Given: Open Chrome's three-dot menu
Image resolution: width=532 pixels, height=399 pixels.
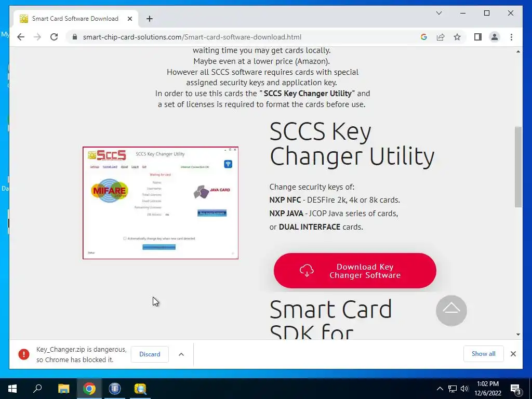Looking at the screenshot, I should pyautogui.click(x=511, y=37).
